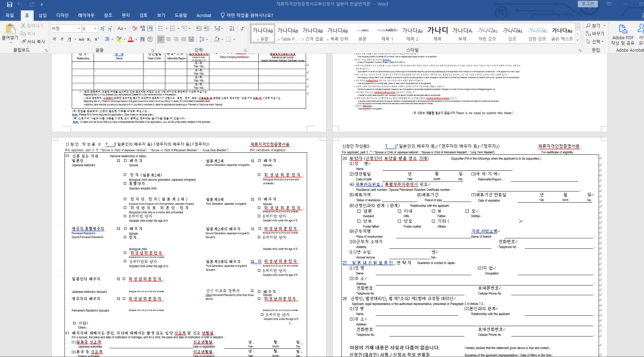
Task: Tick the 아내 Wife checkbox in the form
Action: (x=400, y=211)
